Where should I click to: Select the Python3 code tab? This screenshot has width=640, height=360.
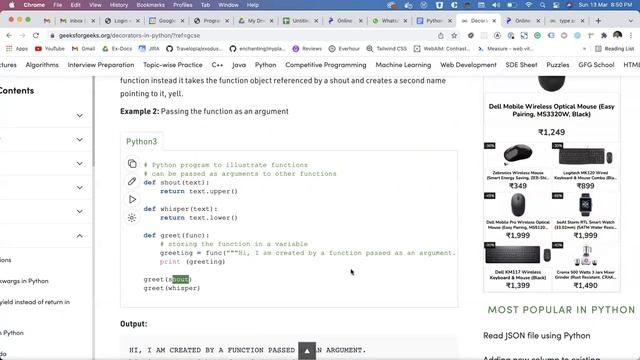click(x=141, y=142)
